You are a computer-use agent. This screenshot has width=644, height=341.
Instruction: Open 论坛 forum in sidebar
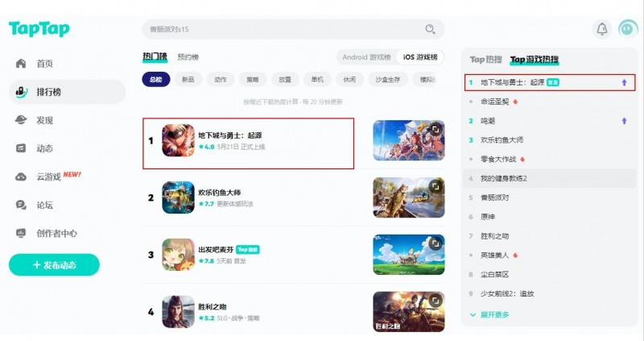tap(44, 205)
